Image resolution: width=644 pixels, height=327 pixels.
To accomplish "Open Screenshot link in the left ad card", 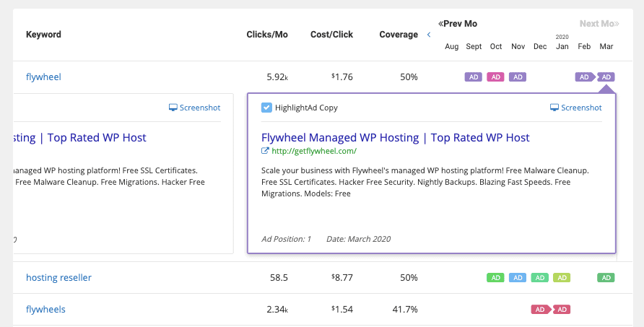I will pyautogui.click(x=195, y=108).
